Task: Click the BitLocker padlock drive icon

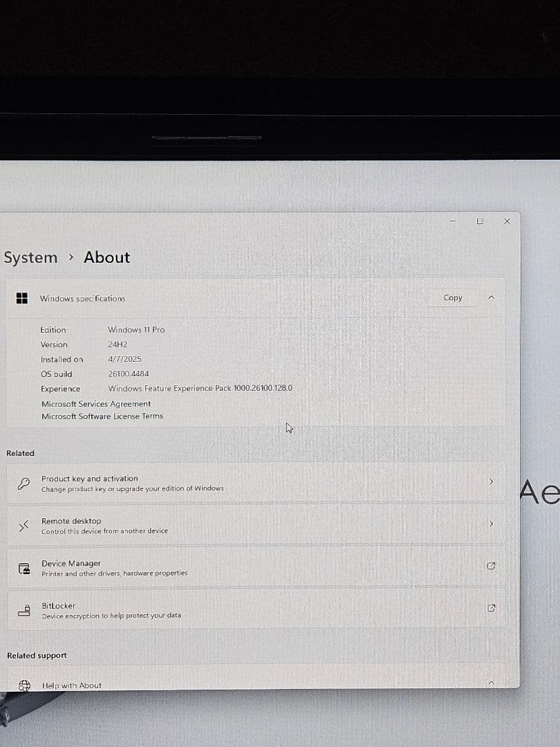Action: (x=24, y=611)
